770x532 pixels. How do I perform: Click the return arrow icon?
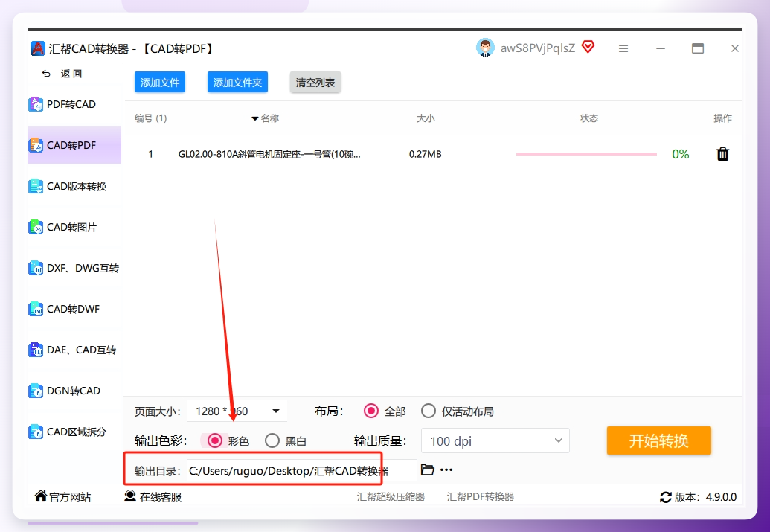(46, 74)
